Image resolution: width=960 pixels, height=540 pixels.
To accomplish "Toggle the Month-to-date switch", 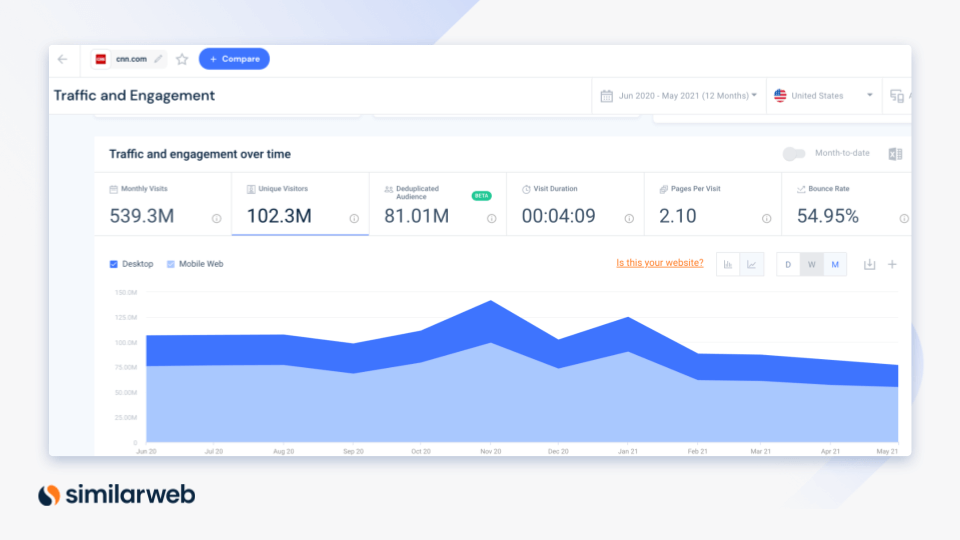I will pyautogui.click(x=794, y=154).
